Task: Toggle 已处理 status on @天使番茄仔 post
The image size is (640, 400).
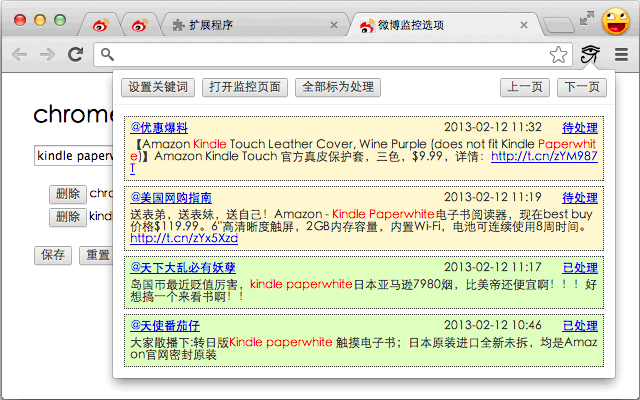Action: coord(580,326)
